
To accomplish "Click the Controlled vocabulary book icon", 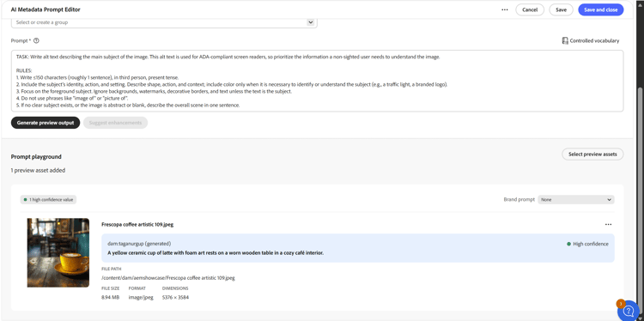I will (x=565, y=40).
